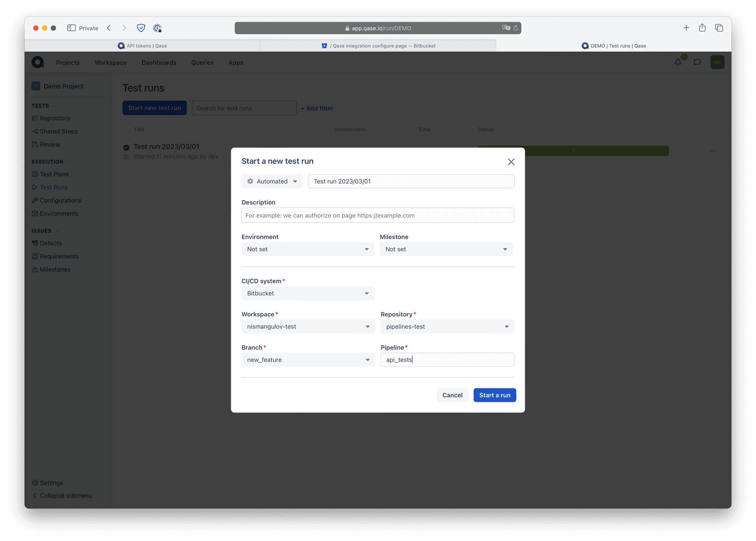
Task: Go back with the browser back arrow
Action: coord(109,28)
